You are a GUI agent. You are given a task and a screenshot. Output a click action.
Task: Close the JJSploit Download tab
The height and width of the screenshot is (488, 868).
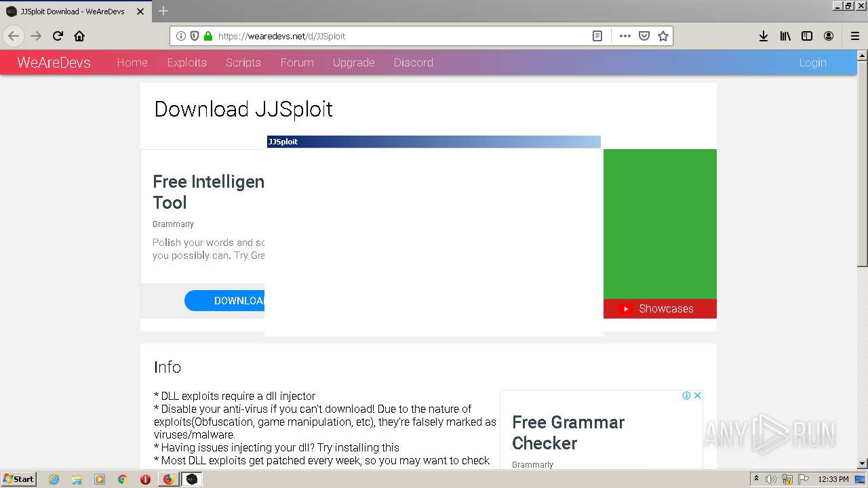pyautogui.click(x=140, y=12)
